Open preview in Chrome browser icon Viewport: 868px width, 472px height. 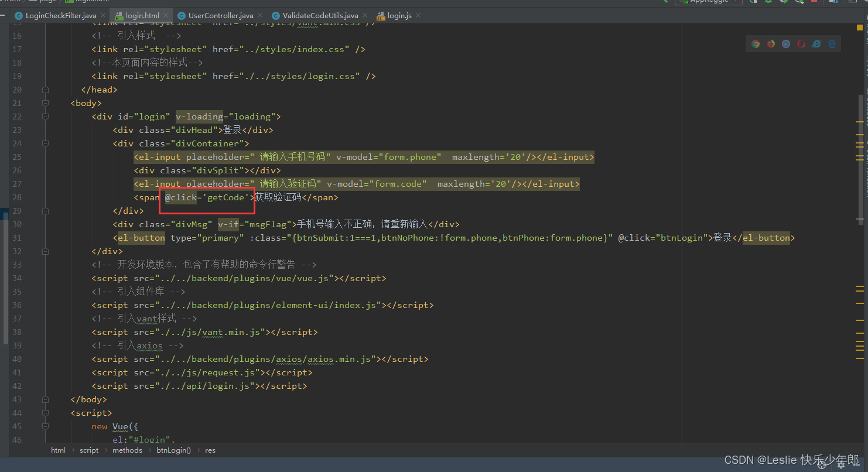tap(756, 44)
